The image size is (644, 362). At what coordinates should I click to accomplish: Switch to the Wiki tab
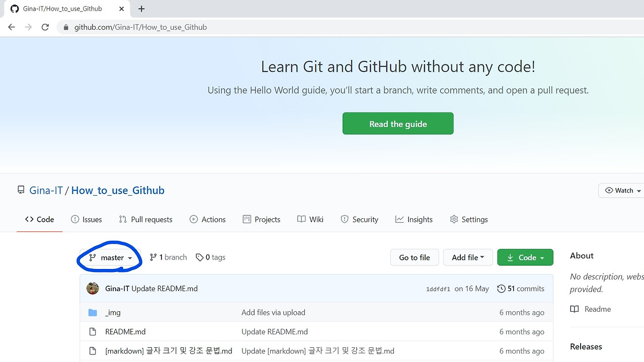(x=310, y=219)
